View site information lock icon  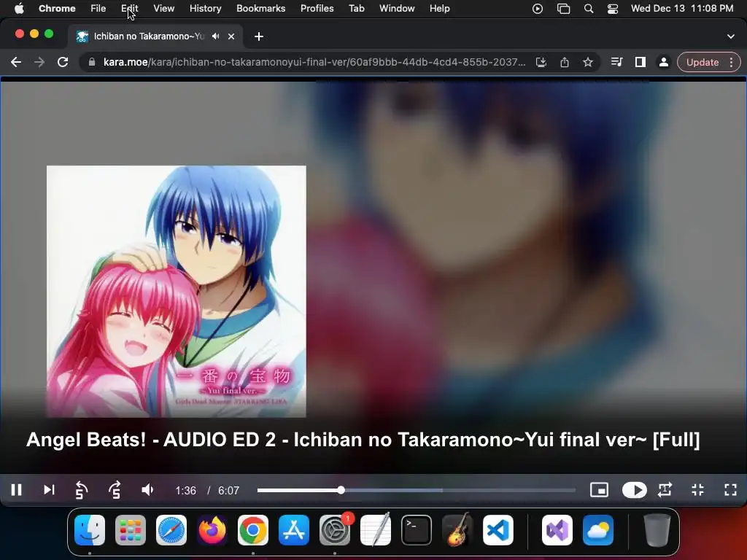click(x=92, y=62)
